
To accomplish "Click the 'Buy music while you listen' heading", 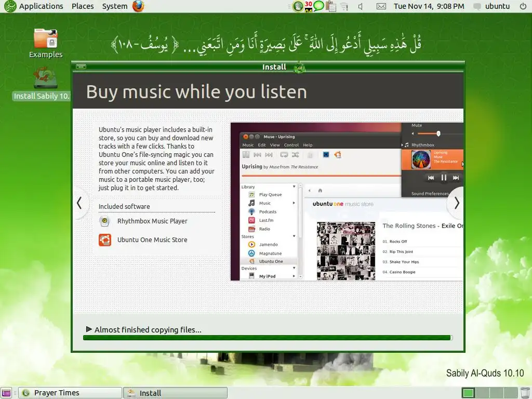I will (x=196, y=92).
